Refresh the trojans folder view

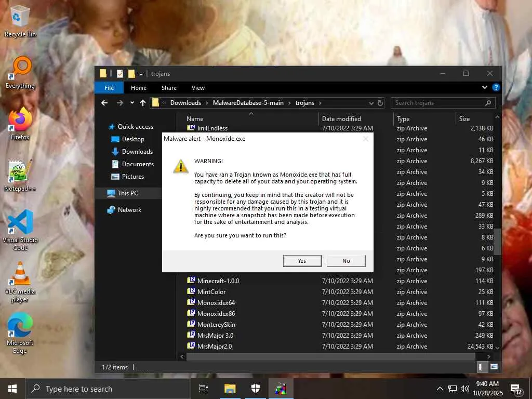[x=380, y=103]
